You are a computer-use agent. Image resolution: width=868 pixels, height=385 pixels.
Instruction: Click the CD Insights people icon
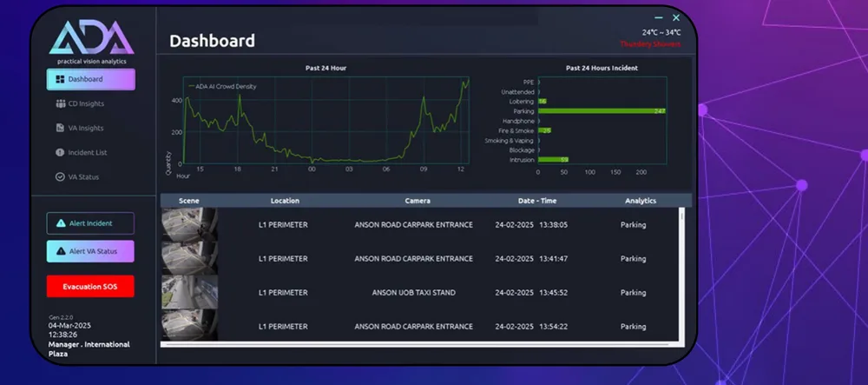pyautogui.click(x=61, y=103)
